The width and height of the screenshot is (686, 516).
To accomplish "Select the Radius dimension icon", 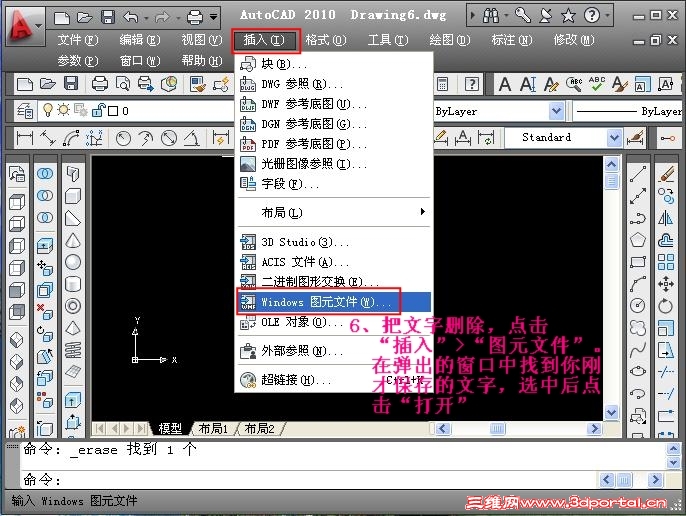I will [123, 138].
